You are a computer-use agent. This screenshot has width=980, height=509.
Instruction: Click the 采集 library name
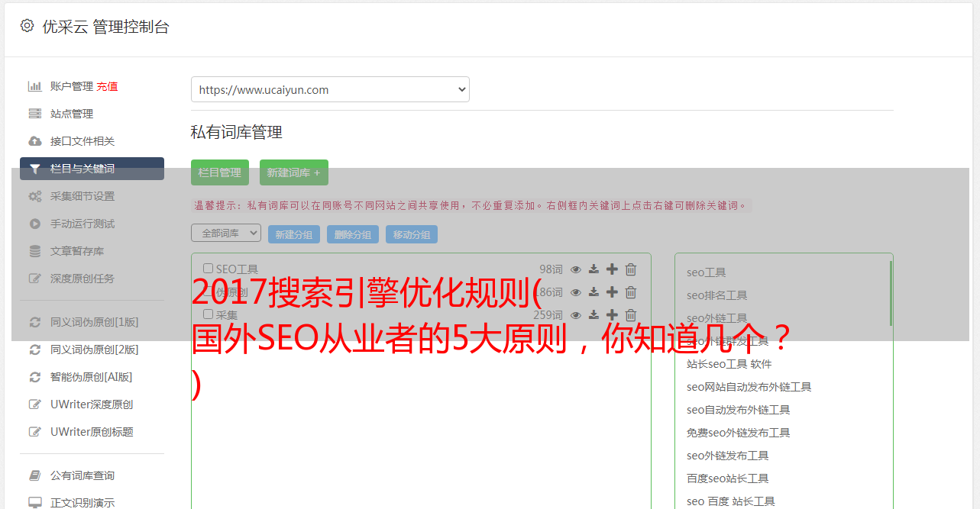(227, 314)
